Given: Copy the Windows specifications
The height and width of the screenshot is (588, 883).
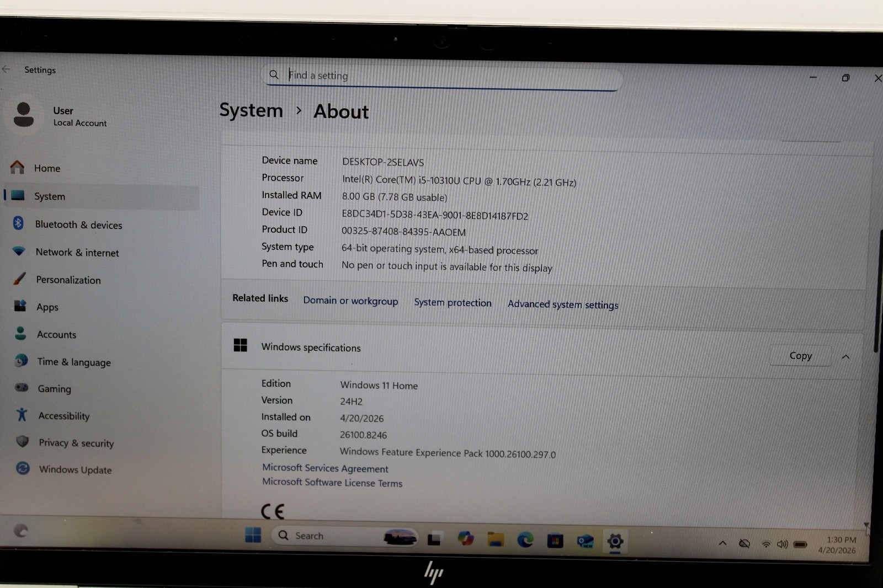Looking at the screenshot, I should pyautogui.click(x=800, y=356).
